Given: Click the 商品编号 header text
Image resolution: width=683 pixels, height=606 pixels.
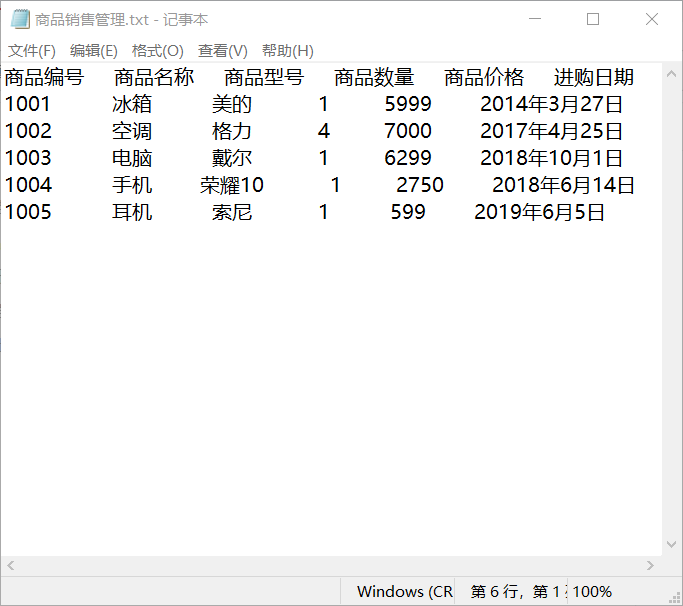Looking at the screenshot, I should pos(44,78).
